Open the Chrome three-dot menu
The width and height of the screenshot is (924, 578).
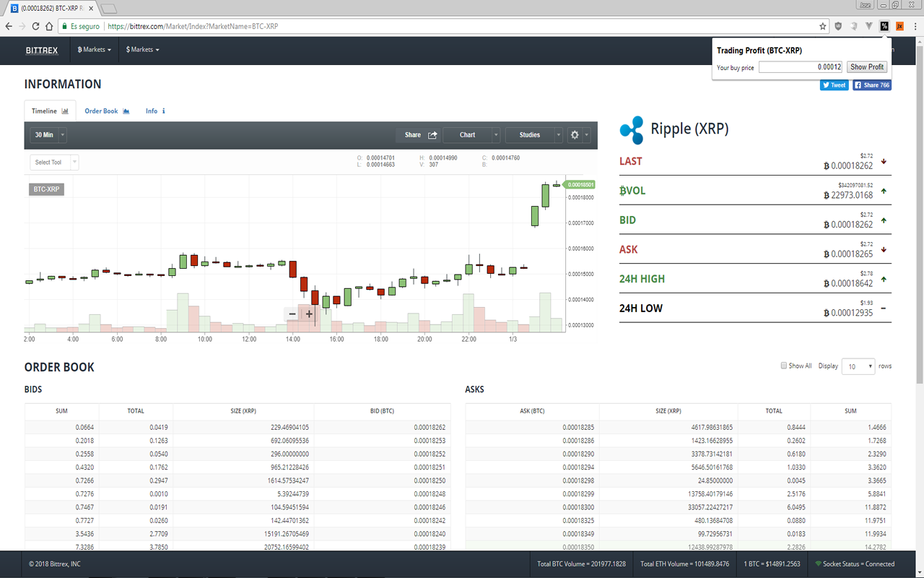click(915, 26)
